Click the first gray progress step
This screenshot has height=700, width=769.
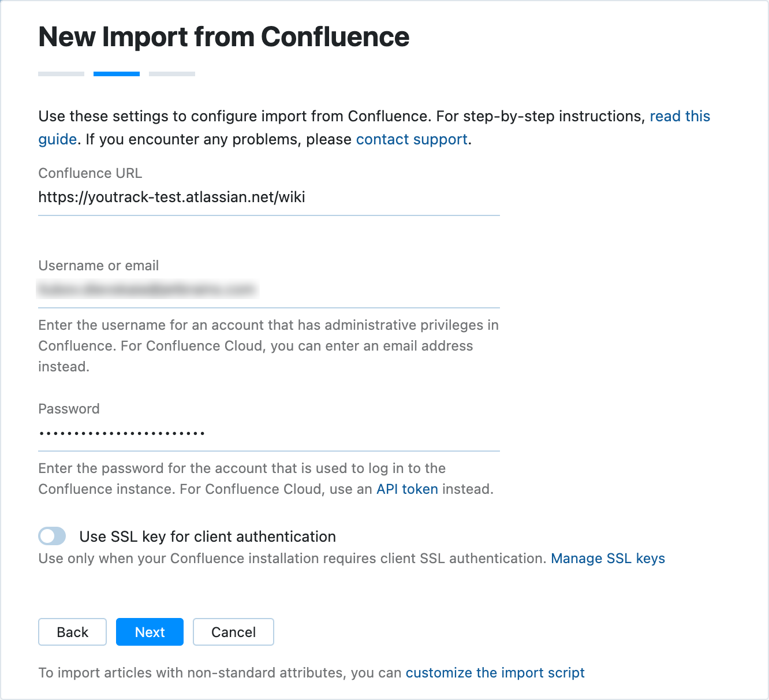61,73
